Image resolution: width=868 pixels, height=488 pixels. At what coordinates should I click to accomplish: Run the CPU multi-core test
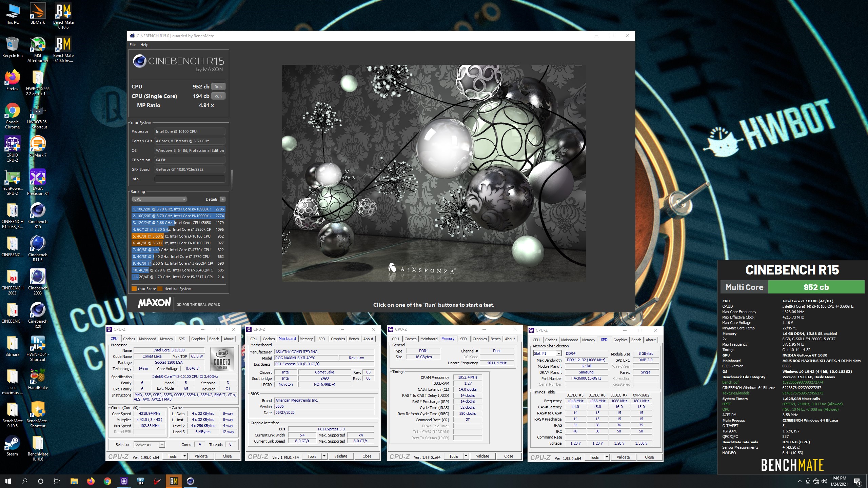click(x=218, y=87)
